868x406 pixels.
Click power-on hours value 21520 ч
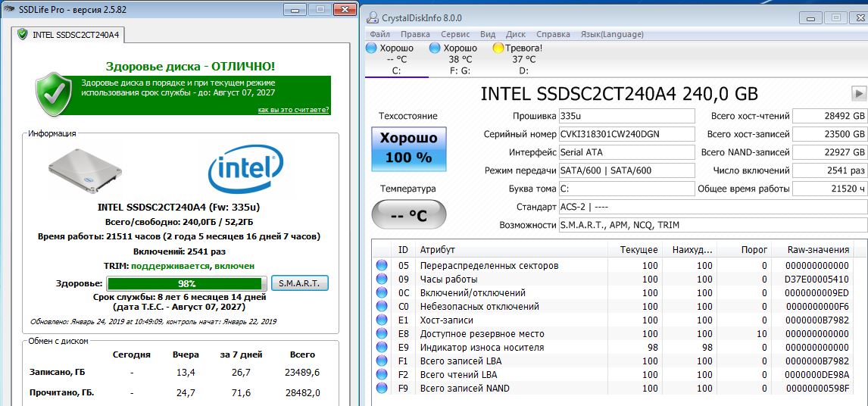click(x=830, y=189)
